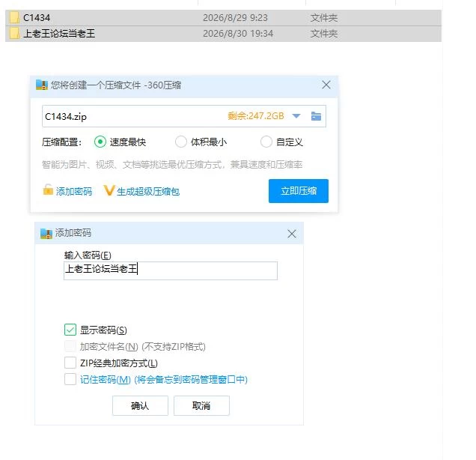Click the C1434 folder icon
Viewport: 476px width, 460px height.
point(14,18)
